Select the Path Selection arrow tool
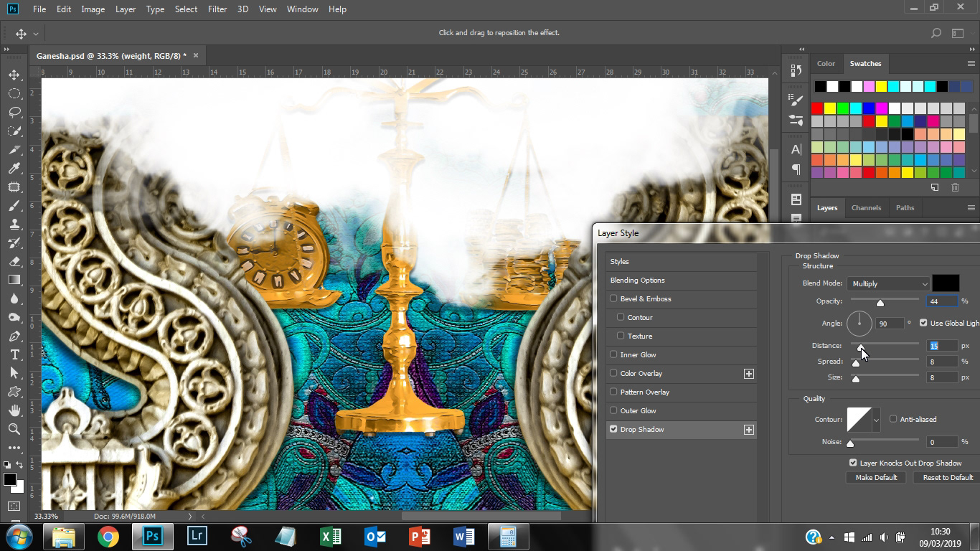This screenshot has height=551, width=980. 14,374
